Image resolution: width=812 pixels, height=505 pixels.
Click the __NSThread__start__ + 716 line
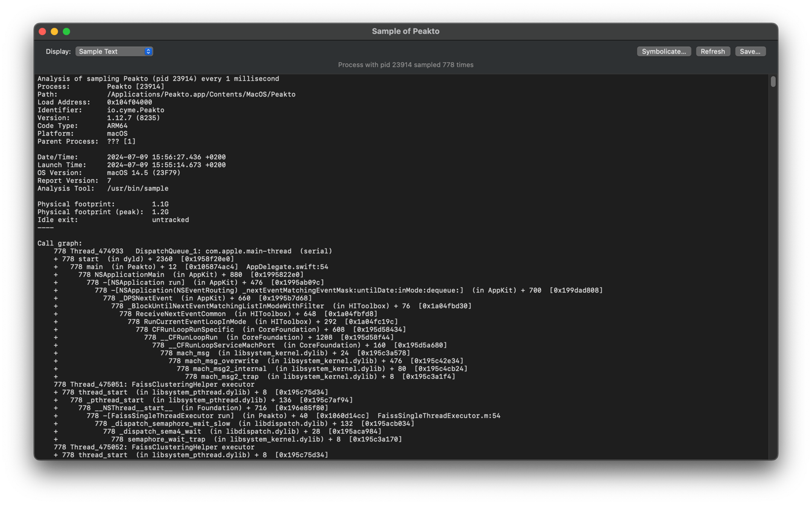(x=191, y=408)
